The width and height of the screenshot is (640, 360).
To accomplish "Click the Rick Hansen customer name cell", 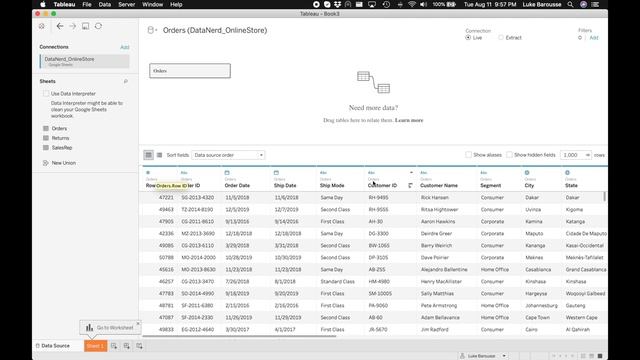I will [435, 198].
